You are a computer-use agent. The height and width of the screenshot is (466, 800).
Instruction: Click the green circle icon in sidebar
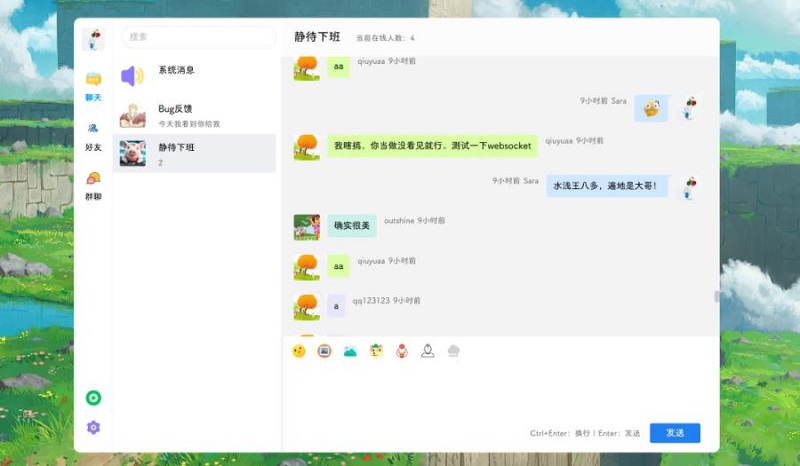[93, 398]
